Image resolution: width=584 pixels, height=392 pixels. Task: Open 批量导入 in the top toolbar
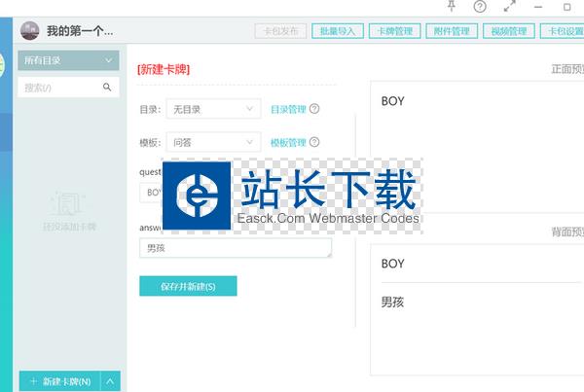tap(340, 31)
